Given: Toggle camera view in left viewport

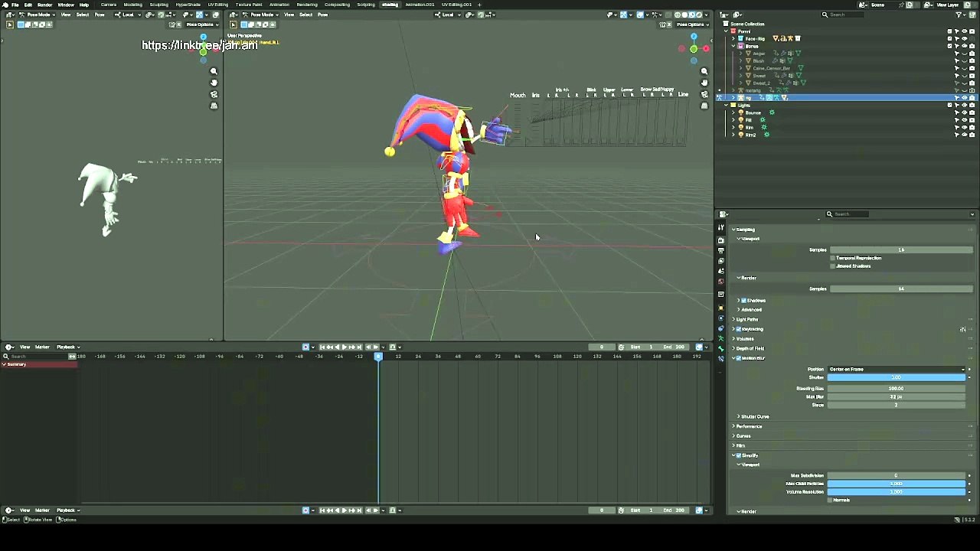Looking at the screenshot, I should tap(214, 94).
